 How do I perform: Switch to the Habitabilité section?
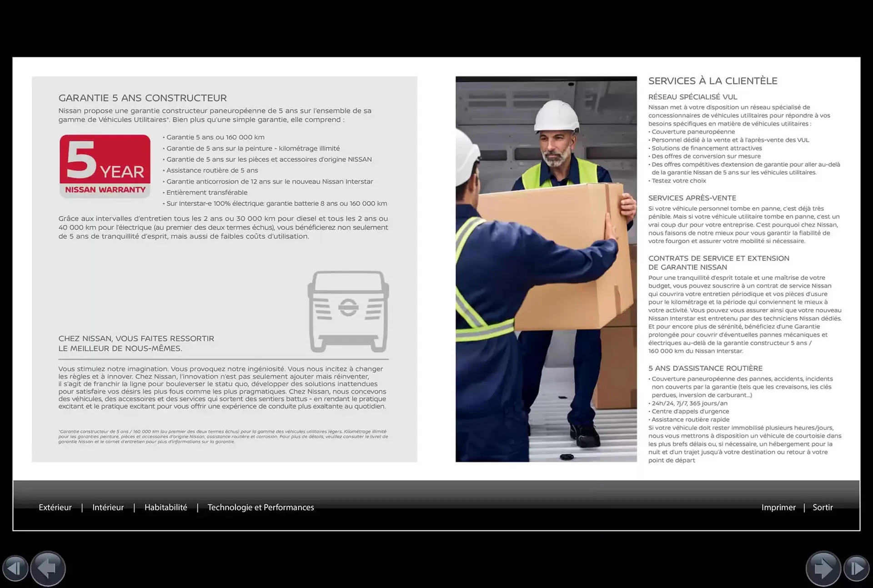tap(166, 507)
